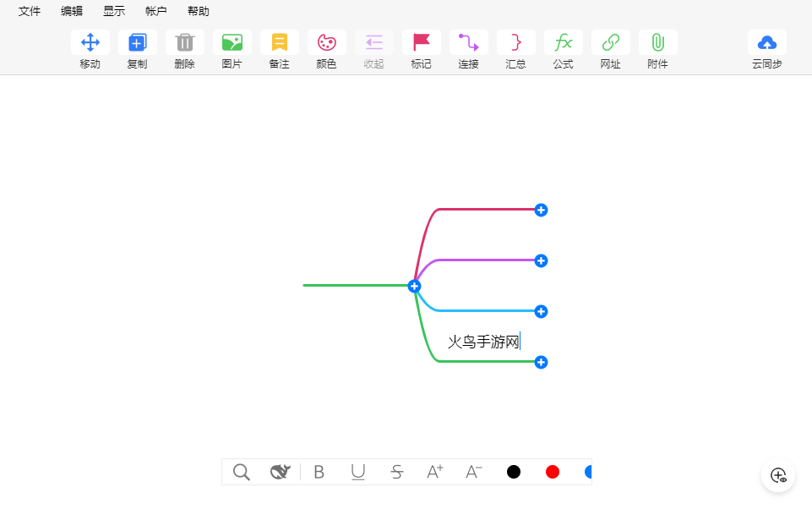The height and width of the screenshot is (509, 812).
Task: Open the 帮助 menu
Action: tap(199, 11)
